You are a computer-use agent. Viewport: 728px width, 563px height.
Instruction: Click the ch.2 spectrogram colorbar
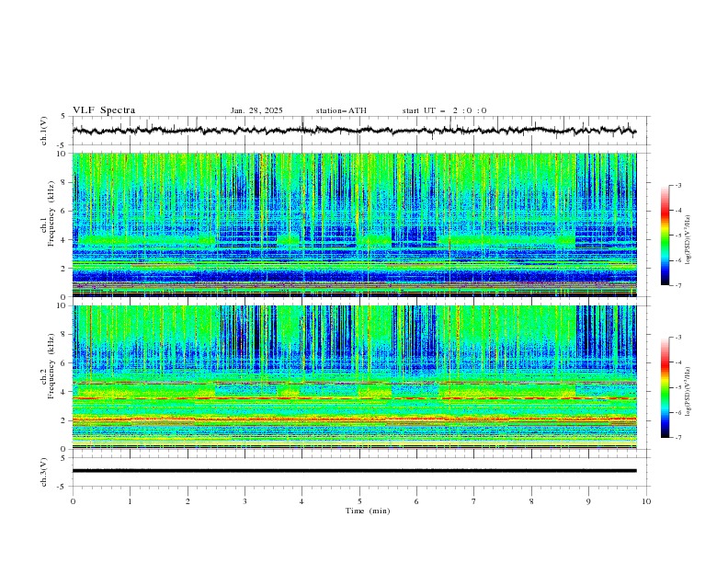pyautogui.click(x=665, y=387)
